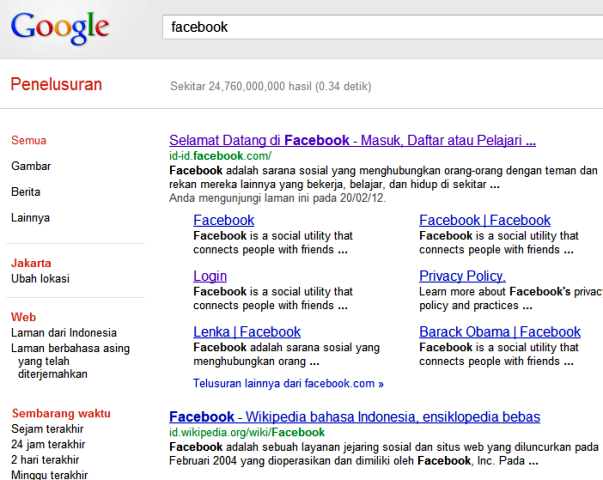
Task: Filter by Laman dari Indonesia
Action: pyautogui.click(x=64, y=333)
